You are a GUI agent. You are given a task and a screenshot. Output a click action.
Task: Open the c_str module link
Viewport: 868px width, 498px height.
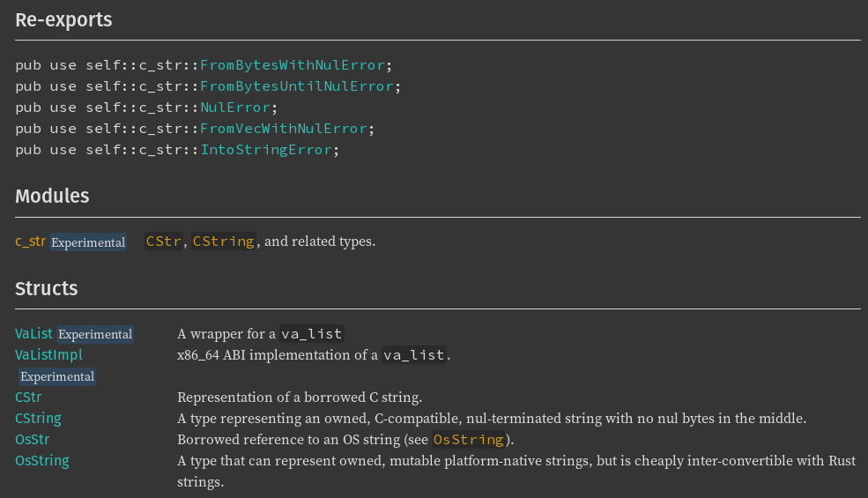(30, 241)
